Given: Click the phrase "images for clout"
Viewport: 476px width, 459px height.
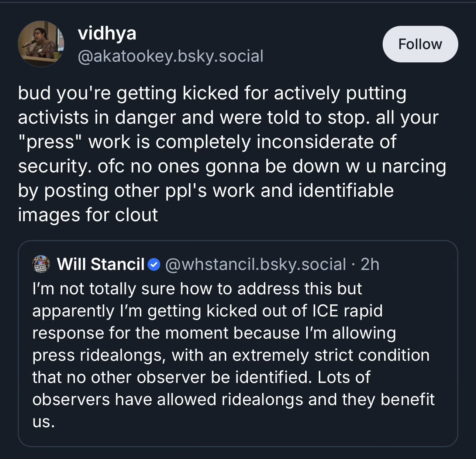Looking at the screenshot, I should (88, 215).
